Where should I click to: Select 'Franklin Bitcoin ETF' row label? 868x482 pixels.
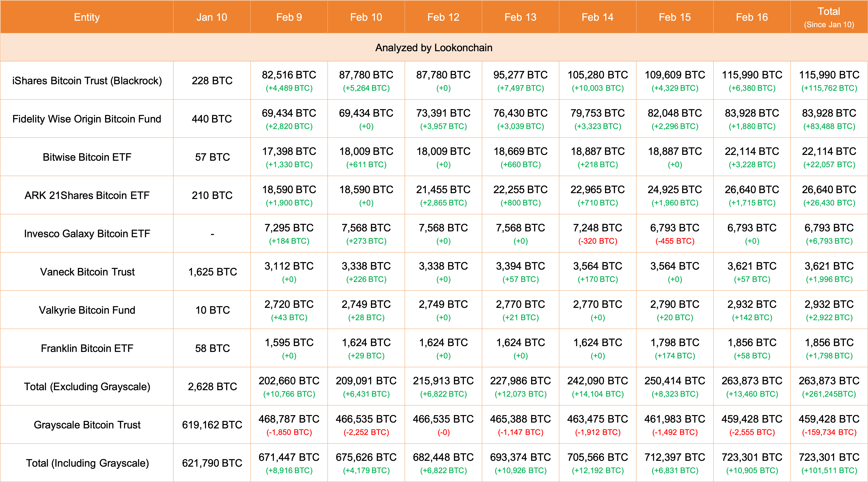87,348
